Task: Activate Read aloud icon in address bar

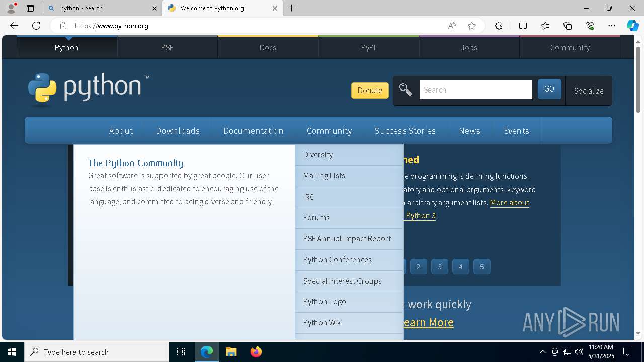Action: (452, 26)
